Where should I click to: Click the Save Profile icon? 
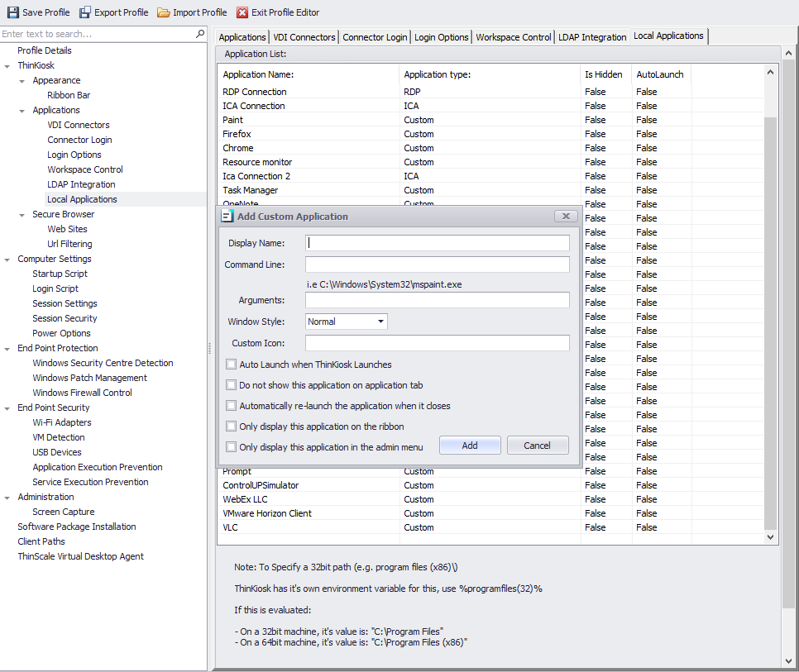tap(12, 12)
